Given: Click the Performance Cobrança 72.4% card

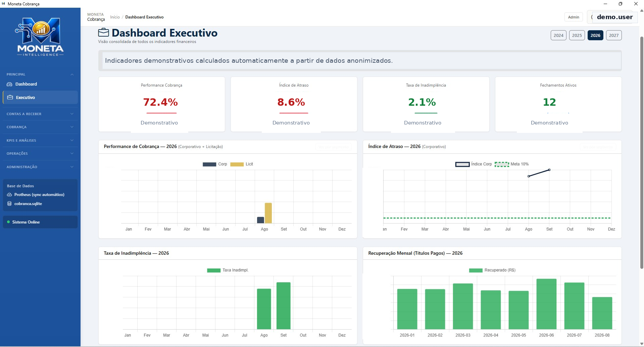Looking at the screenshot, I should [161, 104].
